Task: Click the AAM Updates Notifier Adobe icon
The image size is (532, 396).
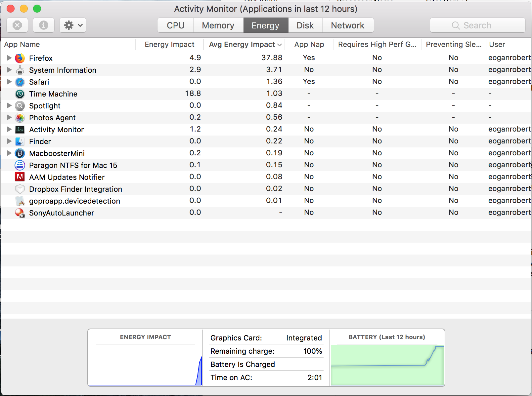Action: (x=20, y=177)
